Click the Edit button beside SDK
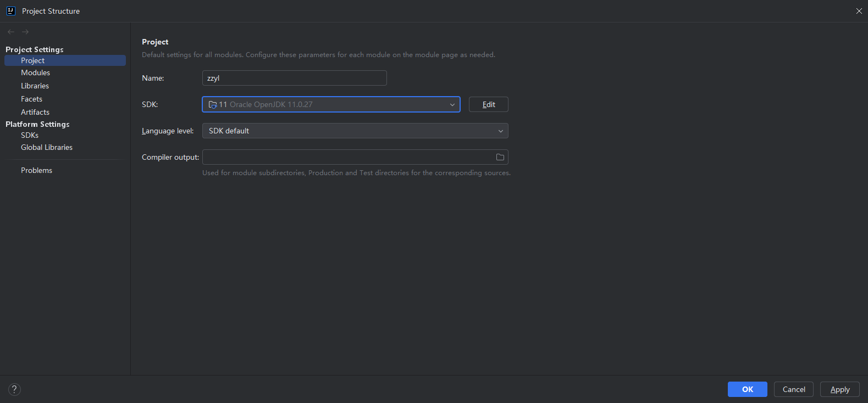The image size is (868, 403). (x=489, y=104)
